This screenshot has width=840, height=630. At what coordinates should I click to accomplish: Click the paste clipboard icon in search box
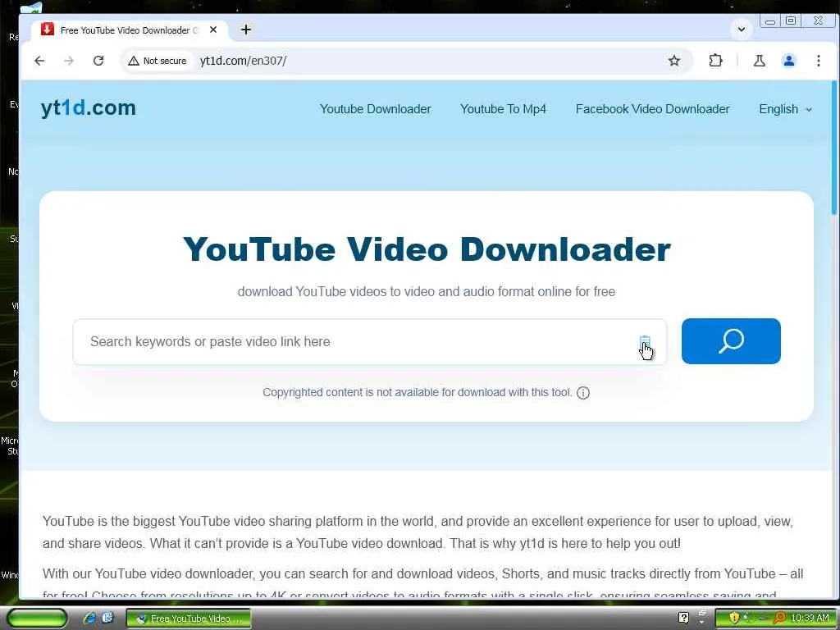coord(645,342)
